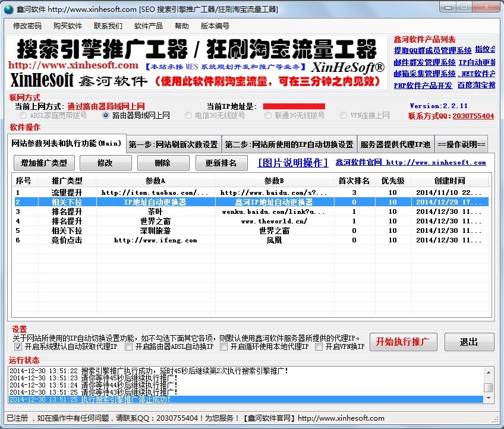Screen dimensions: 504x429
Task: Switch to 第一步:网站刷新次数设置 tab
Action: coord(174,144)
